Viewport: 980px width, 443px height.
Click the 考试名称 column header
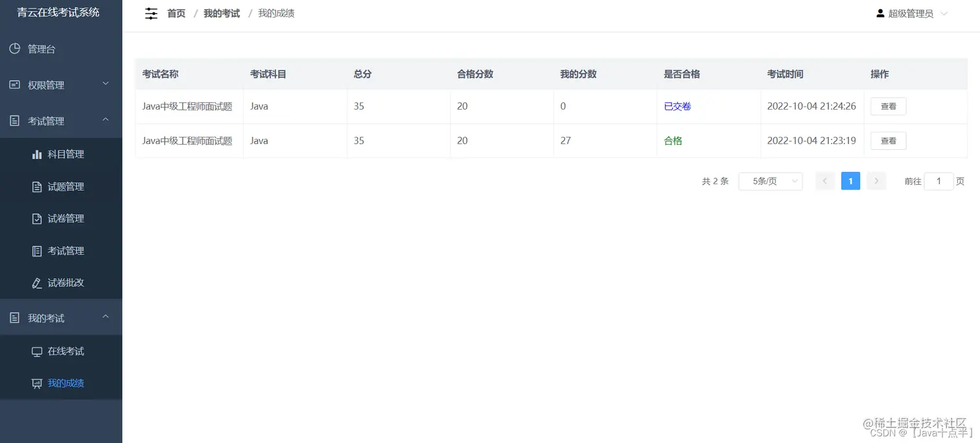coord(160,74)
